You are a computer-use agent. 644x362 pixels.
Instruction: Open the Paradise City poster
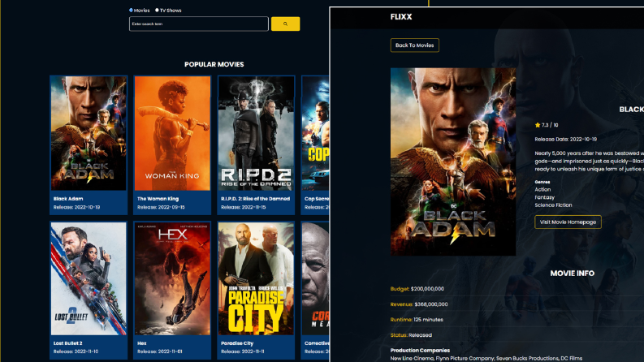[257, 278]
